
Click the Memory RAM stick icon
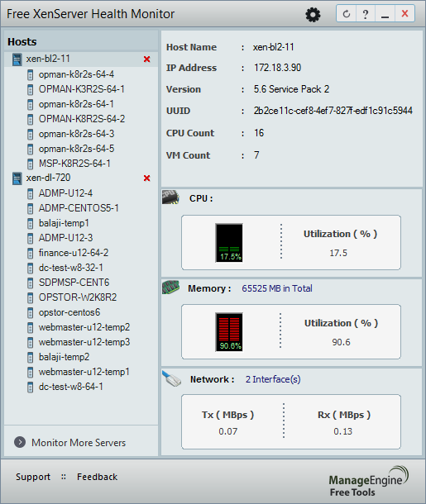coord(170,287)
